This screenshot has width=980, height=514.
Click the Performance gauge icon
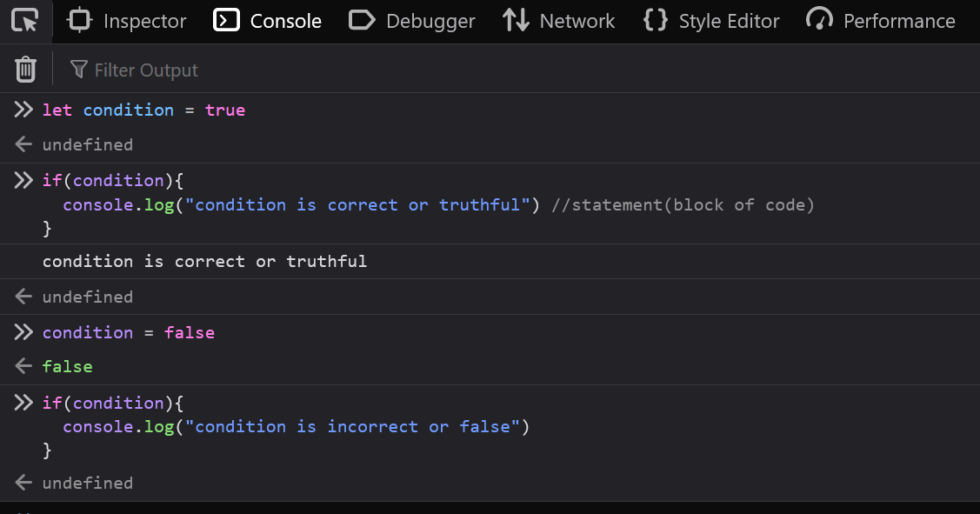point(819,21)
